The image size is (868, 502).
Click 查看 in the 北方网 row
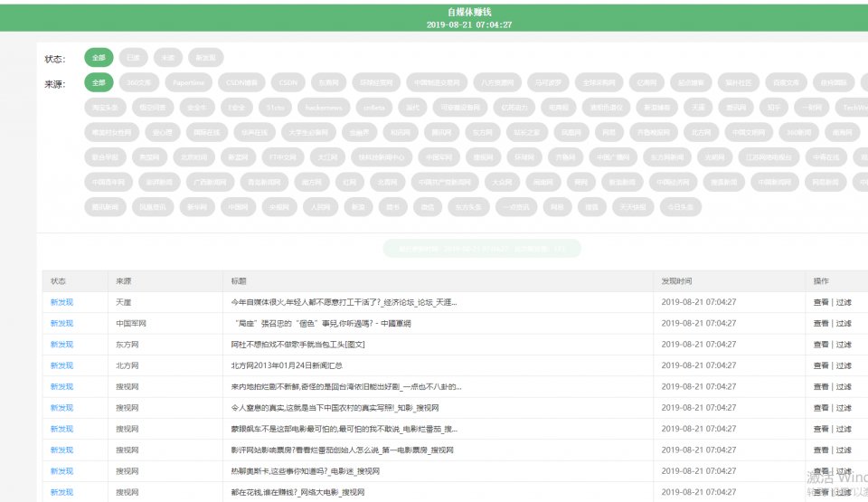821,365
